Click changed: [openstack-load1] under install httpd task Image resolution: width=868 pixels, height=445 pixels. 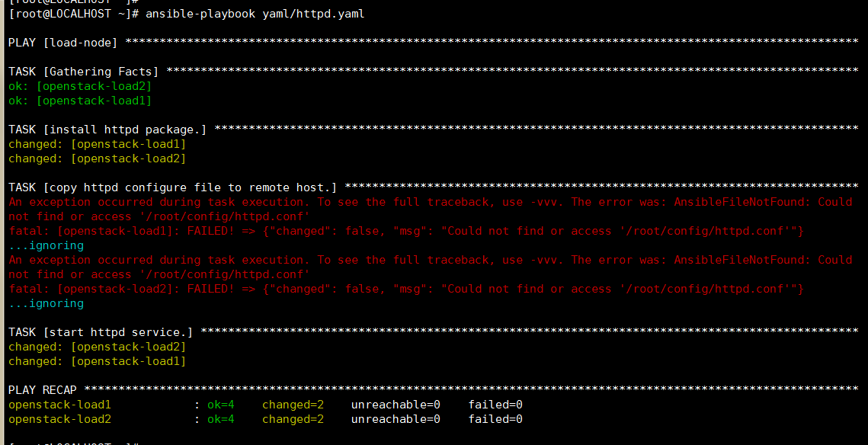pos(97,144)
